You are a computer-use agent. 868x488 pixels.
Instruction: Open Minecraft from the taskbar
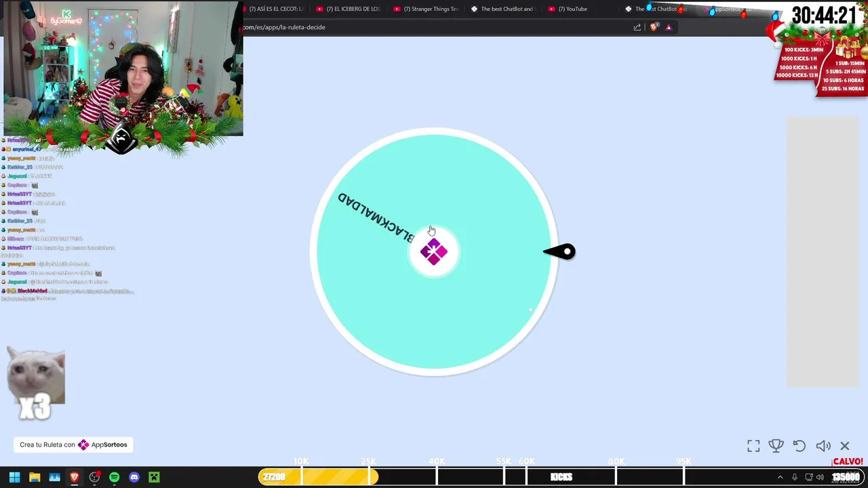pos(154,477)
